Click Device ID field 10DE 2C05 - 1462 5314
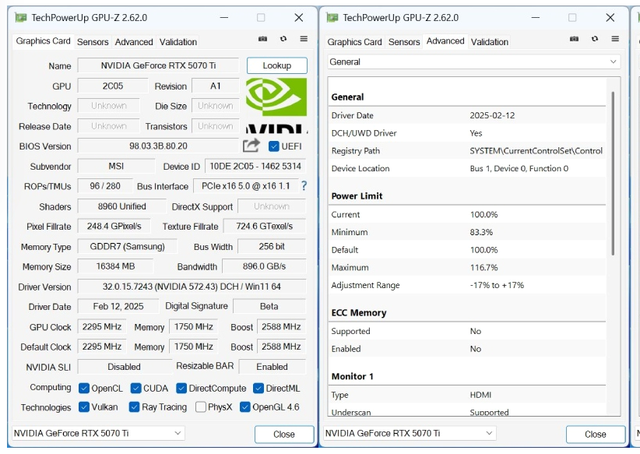The image size is (640, 454). 255,166
